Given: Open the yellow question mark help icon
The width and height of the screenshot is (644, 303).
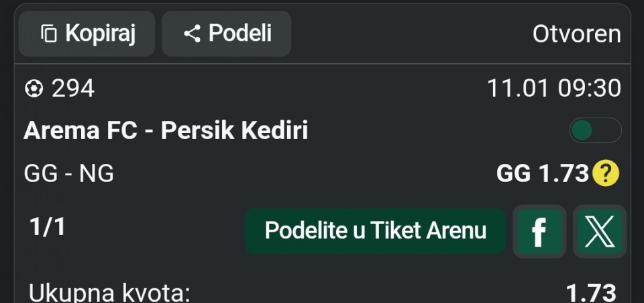Looking at the screenshot, I should pyautogui.click(x=606, y=174).
